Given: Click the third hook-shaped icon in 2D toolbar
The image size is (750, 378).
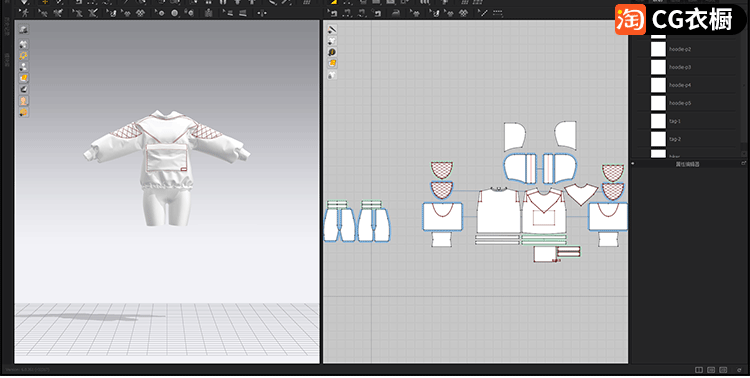Looking at the screenshot, I should pos(363,13).
